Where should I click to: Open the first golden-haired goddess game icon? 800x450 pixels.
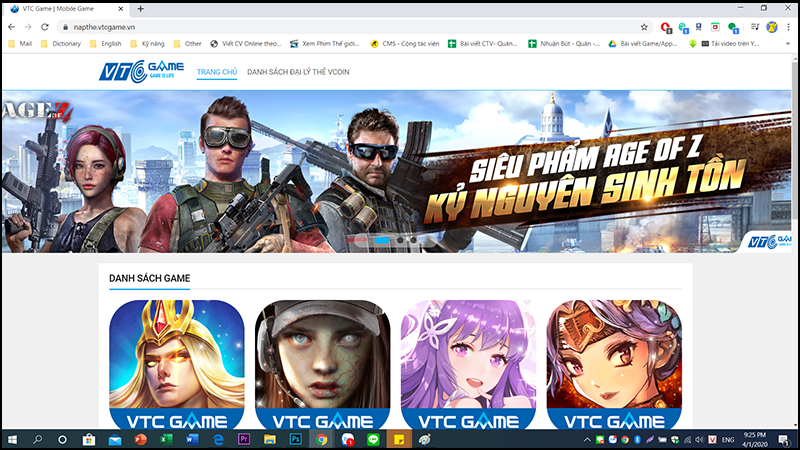tap(177, 364)
